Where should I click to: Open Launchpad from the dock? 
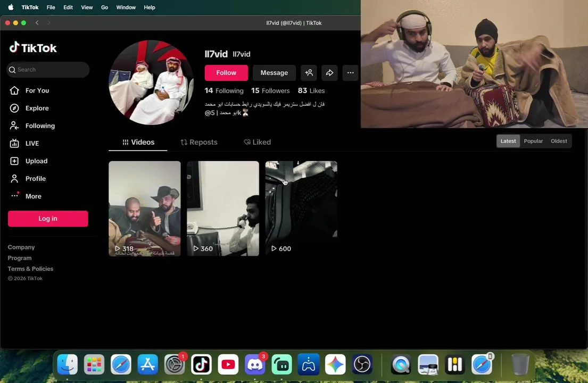[x=94, y=364]
